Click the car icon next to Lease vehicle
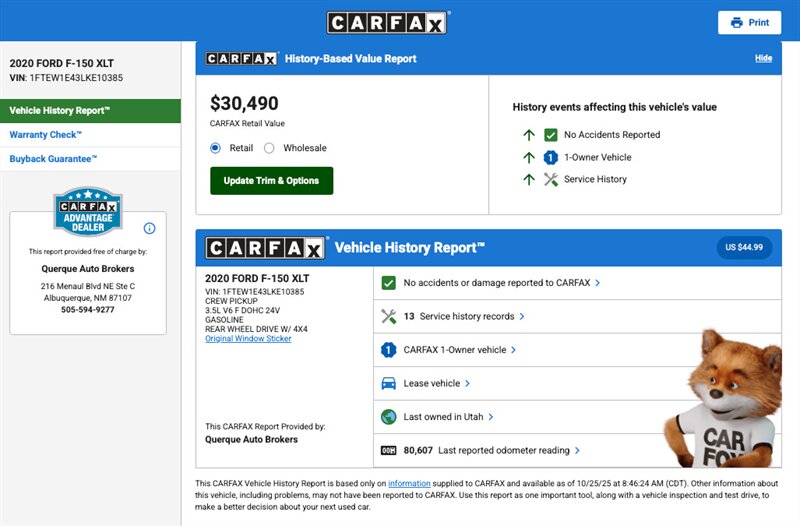The height and width of the screenshot is (526, 800). click(x=389, y=383)
